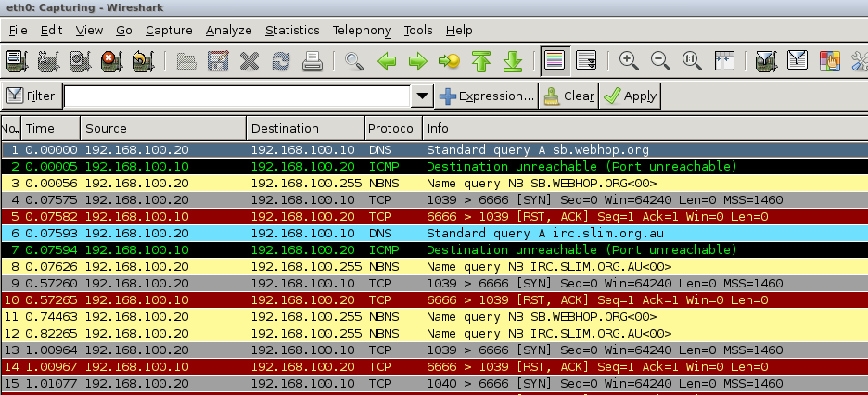The height and width of the screenshot is (395, 868).
Task: Edit coloring rules icon
Action: [829, 60]
